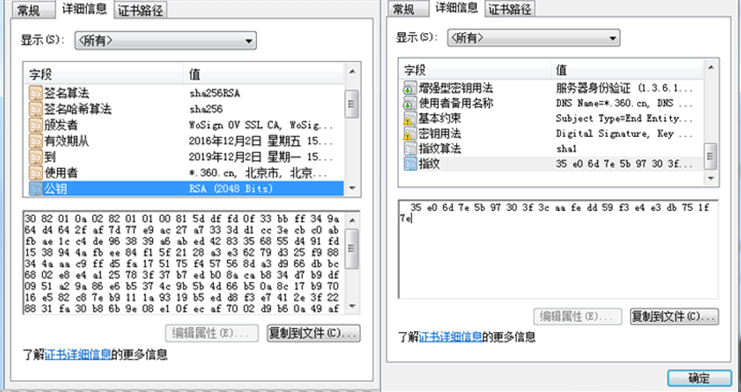Click down arrow of left field list scrollbar
741x392 pixels.
pyautogui.click(x=352, y=189)
